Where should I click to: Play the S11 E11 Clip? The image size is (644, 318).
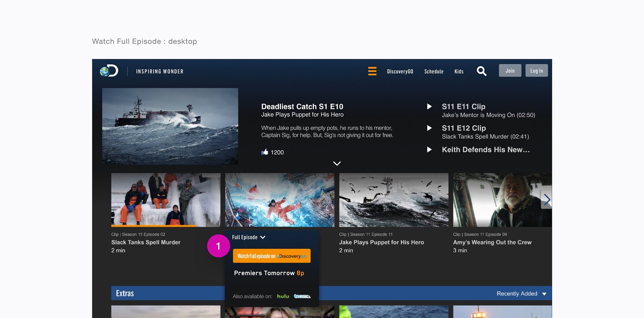pyautogui.click(x=429, y=107)
